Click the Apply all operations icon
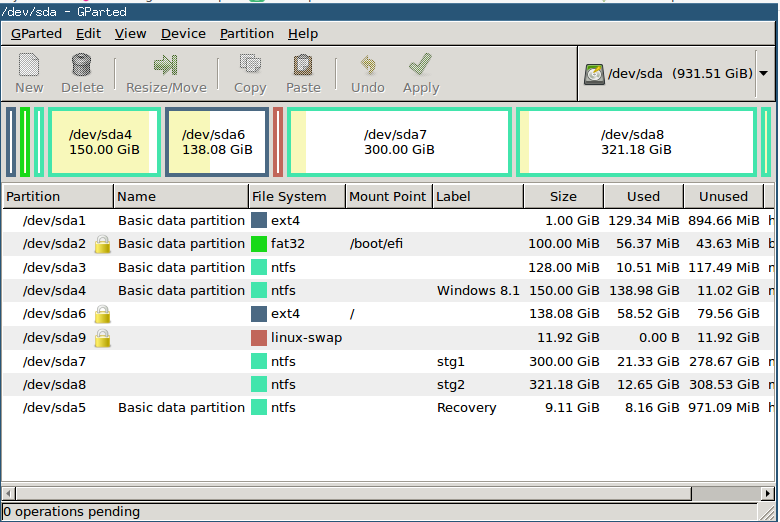Image resolution: width=780 pixels, height=522 pixels. pyautogui.click(x=421, y=65)
